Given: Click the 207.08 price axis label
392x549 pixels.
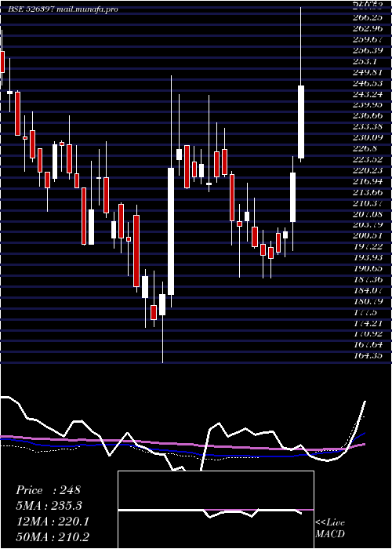Looking at the screenshot, I should pyautogui.click(x=368, y=214).
